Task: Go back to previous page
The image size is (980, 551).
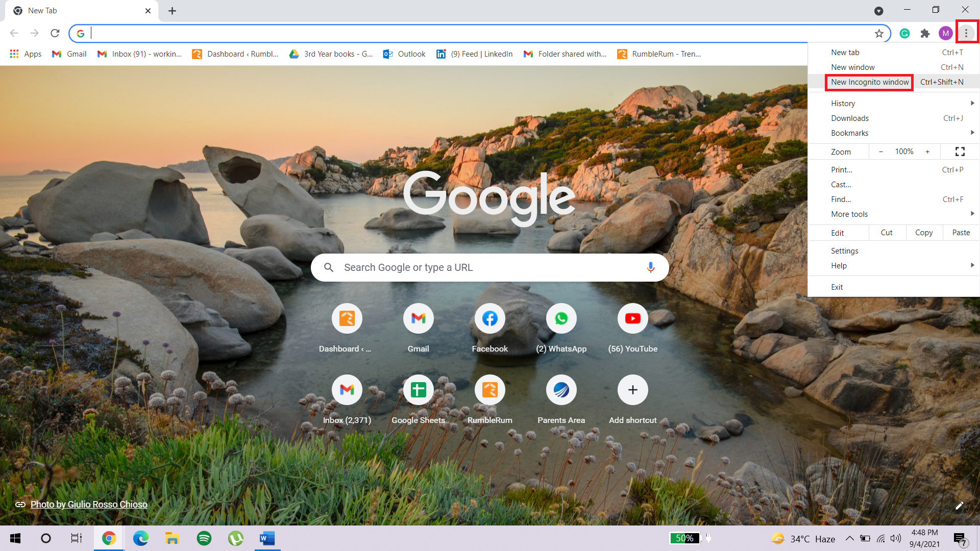Action: click(14, 33)
